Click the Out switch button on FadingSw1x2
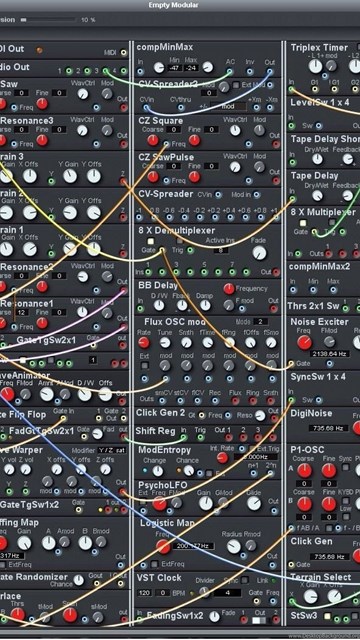 coord(258,620)
